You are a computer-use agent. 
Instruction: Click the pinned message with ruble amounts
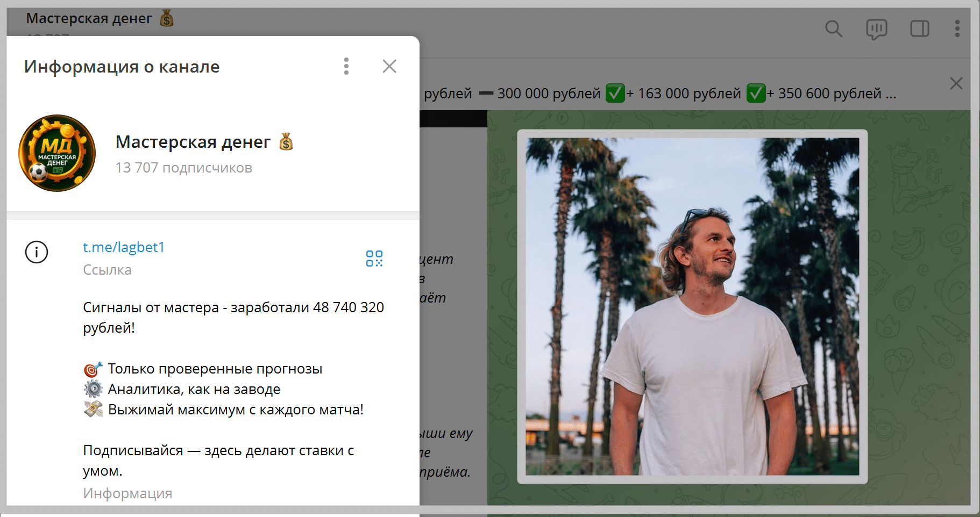point(660,94)
